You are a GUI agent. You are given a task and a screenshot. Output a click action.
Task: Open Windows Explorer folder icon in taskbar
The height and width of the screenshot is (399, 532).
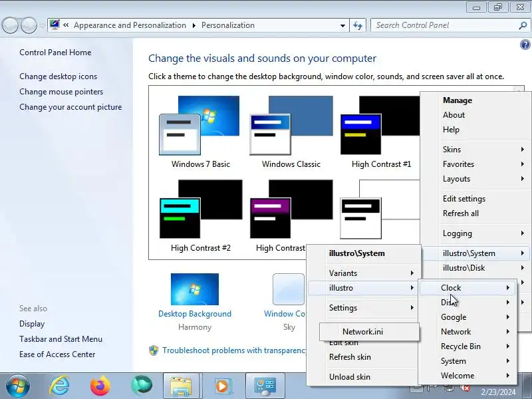(x=181, y=386)
